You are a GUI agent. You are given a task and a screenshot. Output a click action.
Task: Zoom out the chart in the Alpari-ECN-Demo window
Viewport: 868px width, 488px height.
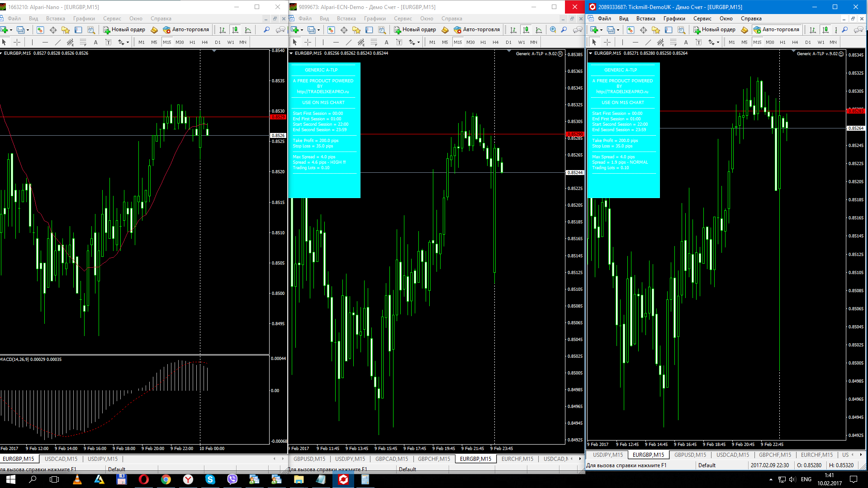point(564,30)
